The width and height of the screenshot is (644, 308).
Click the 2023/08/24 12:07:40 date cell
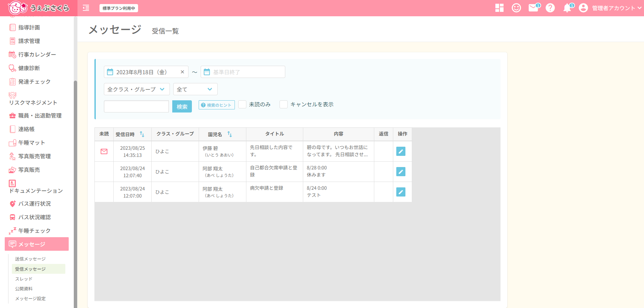coord(132,172)
